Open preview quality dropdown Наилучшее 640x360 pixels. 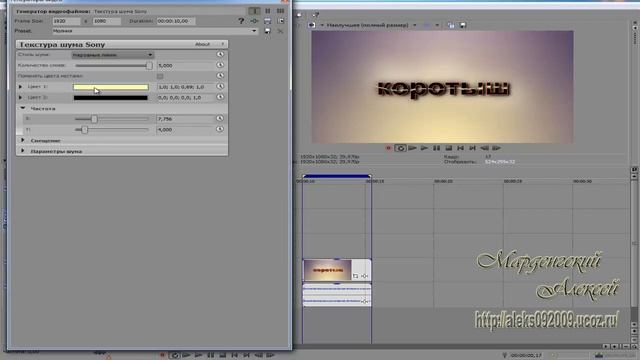click(x=371, y=25)
